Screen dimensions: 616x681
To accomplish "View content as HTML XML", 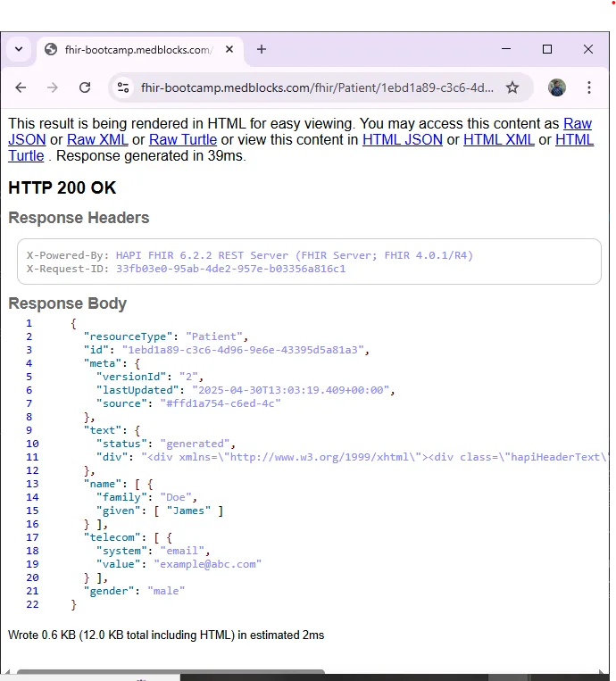I will coord(499,140).
